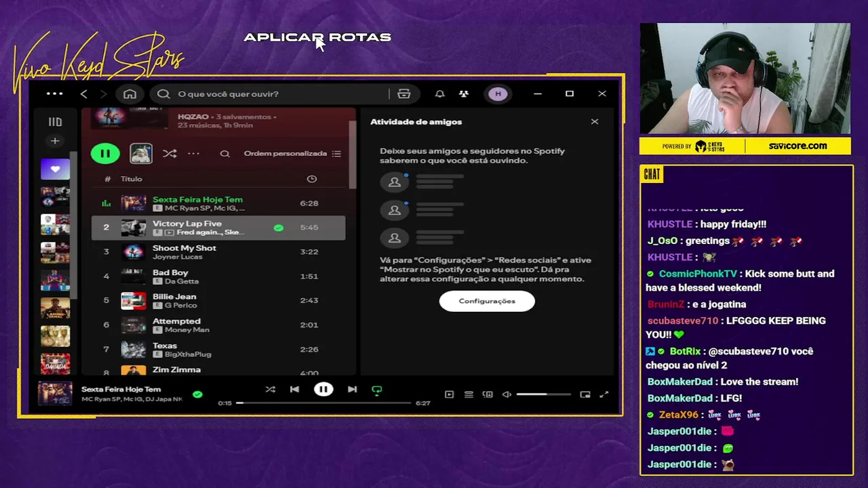
Task: Collapse Your Library sidebar icon
Action: point(55,122)
